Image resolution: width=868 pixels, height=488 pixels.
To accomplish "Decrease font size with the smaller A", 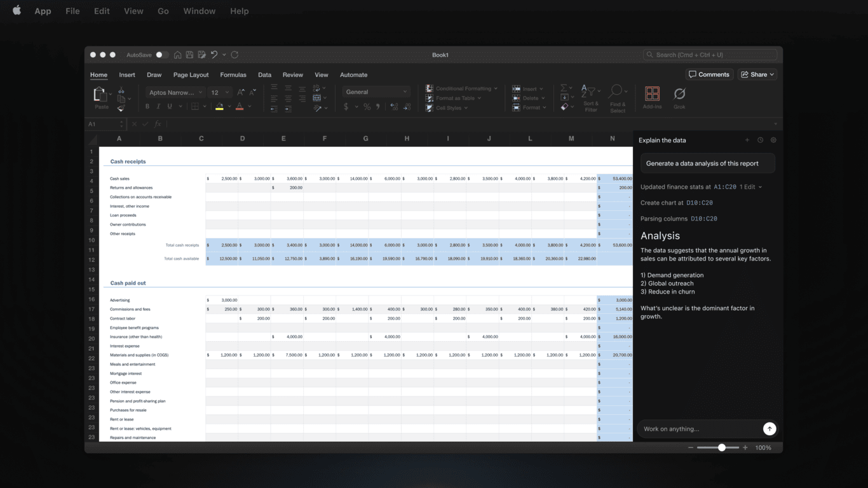I will (x=253, y=92).
